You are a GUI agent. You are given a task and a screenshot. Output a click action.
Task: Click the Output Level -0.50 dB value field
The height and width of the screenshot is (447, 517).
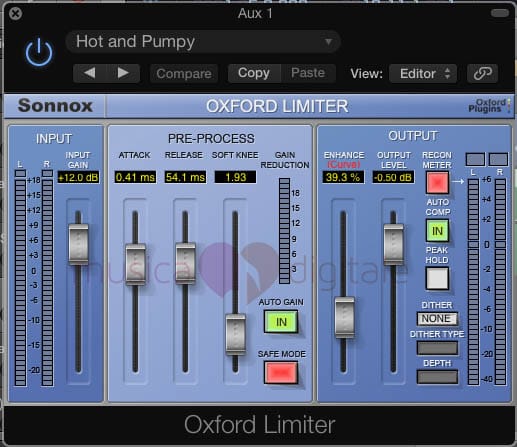coord(393,177)
